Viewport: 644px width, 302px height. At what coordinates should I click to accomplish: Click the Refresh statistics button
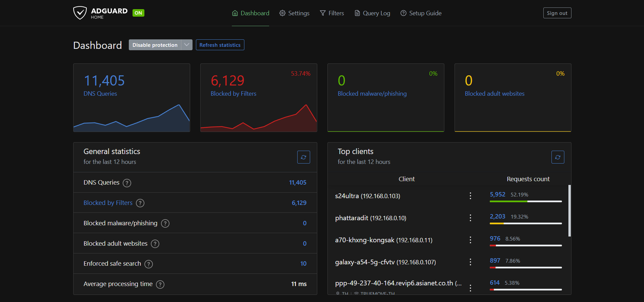click(220, 45)
